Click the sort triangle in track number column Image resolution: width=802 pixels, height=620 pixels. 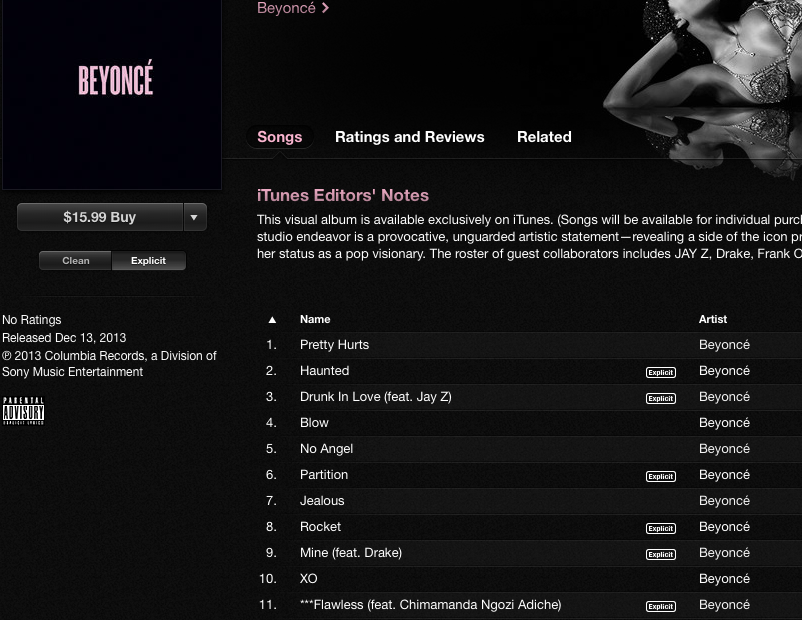click(272, 320)
